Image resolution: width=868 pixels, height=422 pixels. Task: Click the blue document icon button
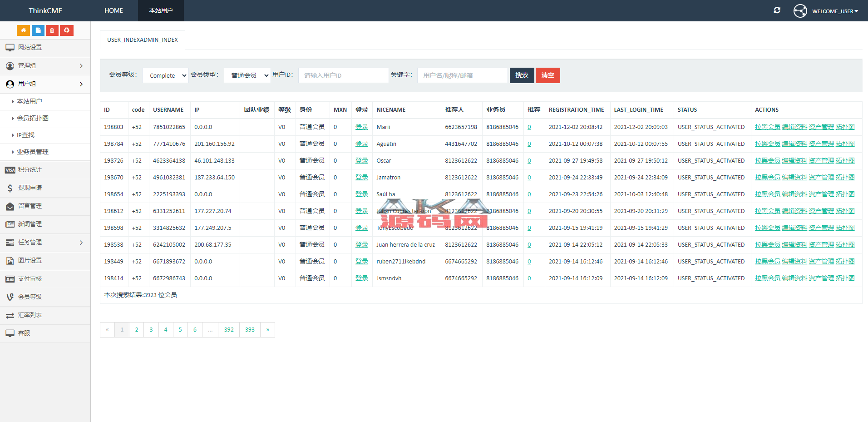38,30
